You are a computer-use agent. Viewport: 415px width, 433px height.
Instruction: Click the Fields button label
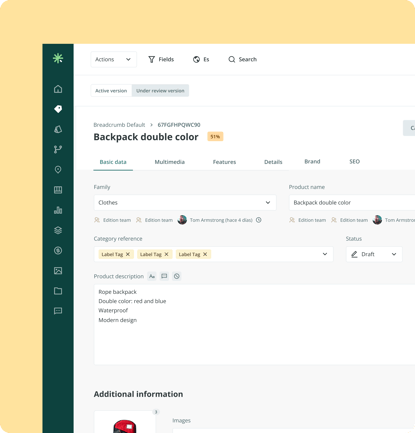(166, 59)
